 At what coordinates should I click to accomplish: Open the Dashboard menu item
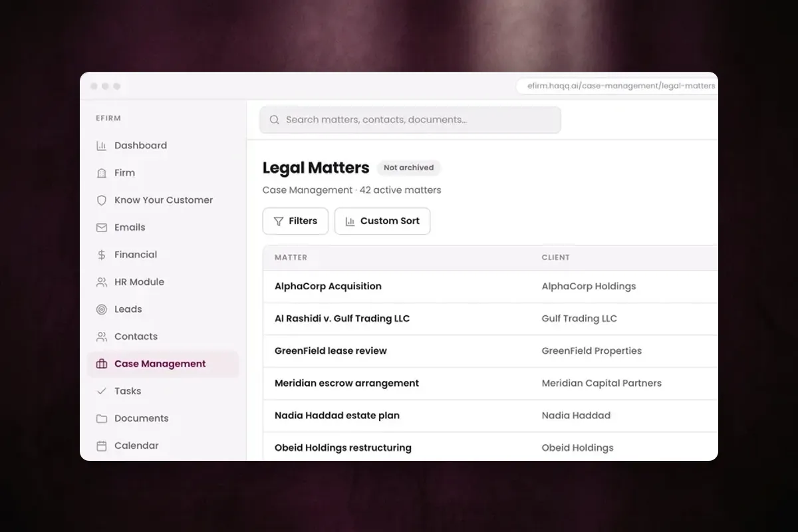163,146
